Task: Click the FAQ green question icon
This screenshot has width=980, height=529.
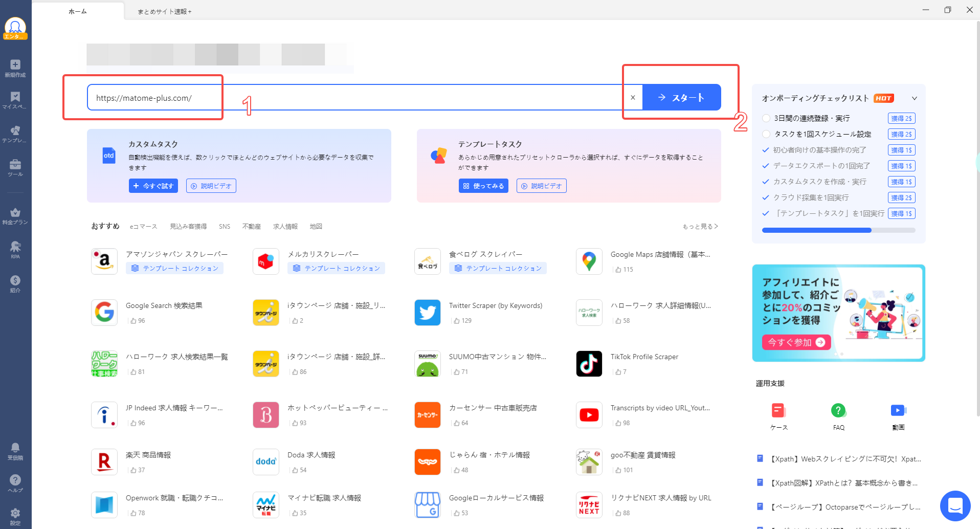Action: [x=838, y=410]
